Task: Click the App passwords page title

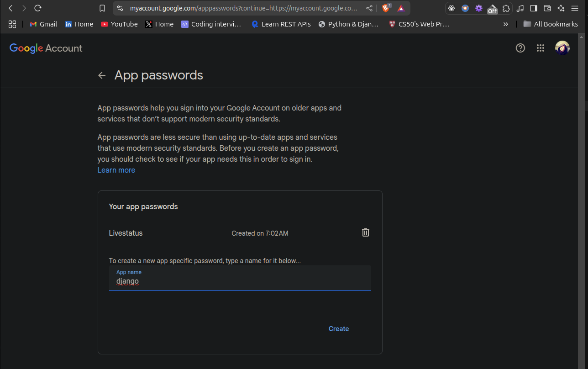Action: (159, 75)
